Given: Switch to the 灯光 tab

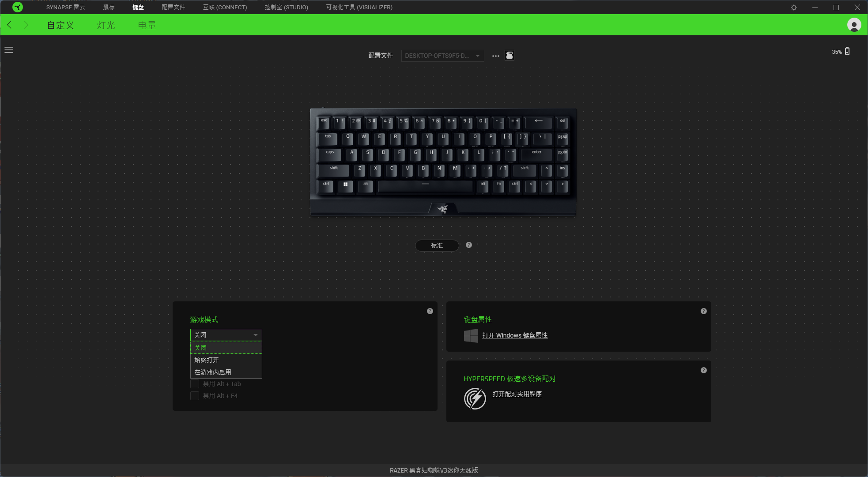Looking at the screenshot, I should (x=106, y=25).
